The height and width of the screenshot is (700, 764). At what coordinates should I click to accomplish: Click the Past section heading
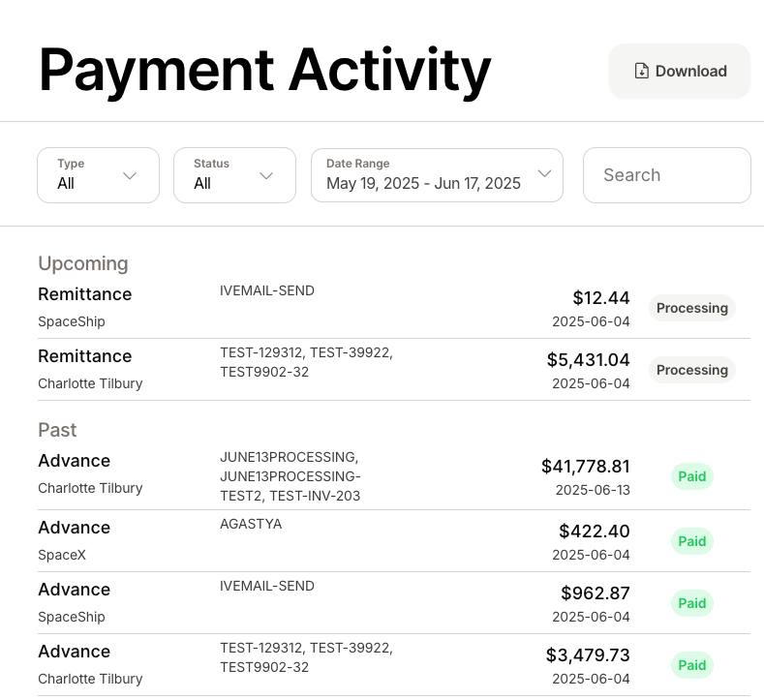click(x=57, y=430)
